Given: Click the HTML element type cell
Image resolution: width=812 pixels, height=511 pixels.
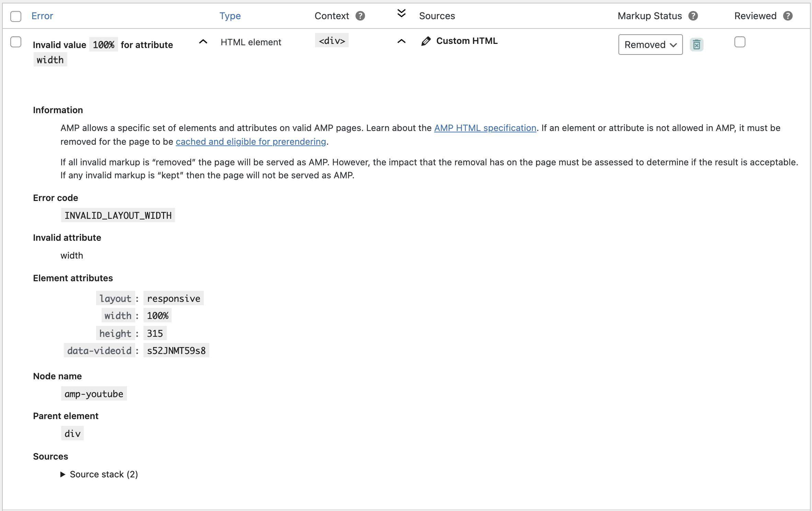Looking at the screenshot, I should (x=251, y=42).
